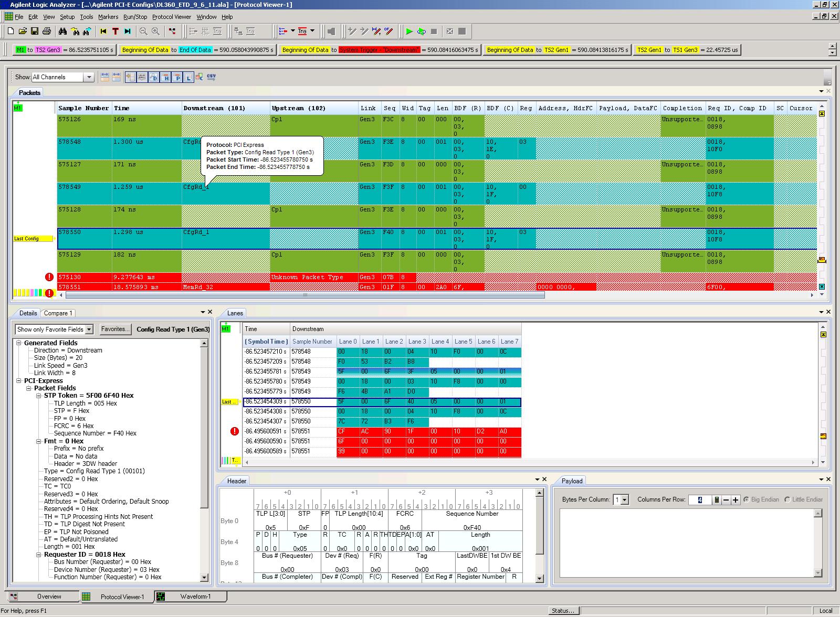Click the Save file icon

[x=35, y=31]
